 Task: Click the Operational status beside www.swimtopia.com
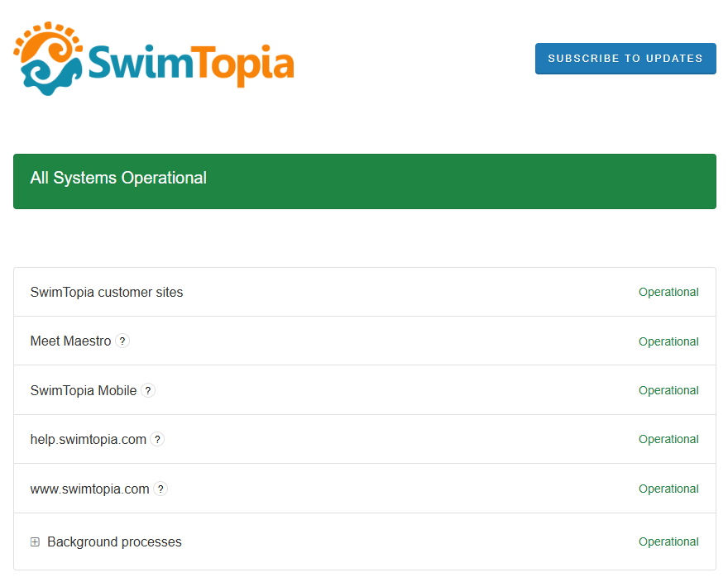(668, 489)
